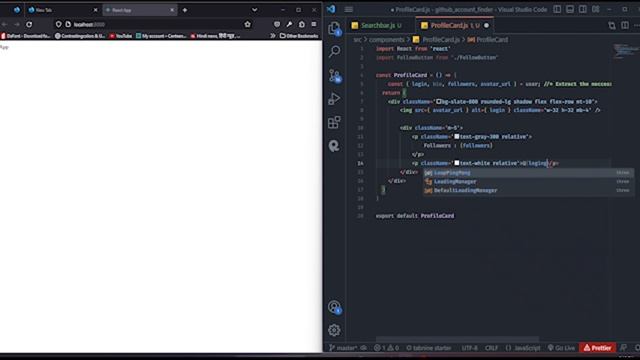Viewport: 640px width, 360px height.
Task: Click the editor horizontal scrollbar
Action: [x=457, y=339]
